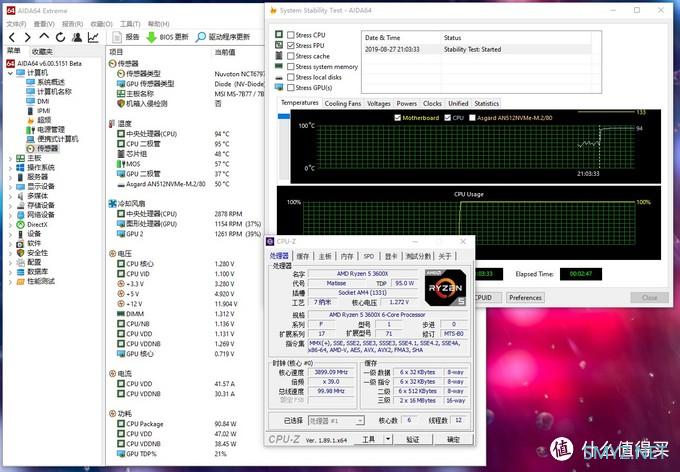
Task: Click the 操作系统 Windows icon in tree
Action: pyautogui.click(x=20, y=167)
